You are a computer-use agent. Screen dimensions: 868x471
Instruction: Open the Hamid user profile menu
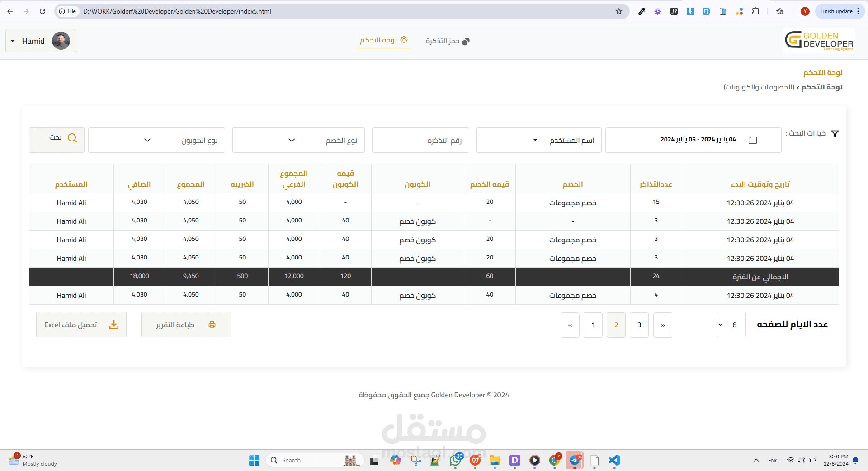point(41,41)
